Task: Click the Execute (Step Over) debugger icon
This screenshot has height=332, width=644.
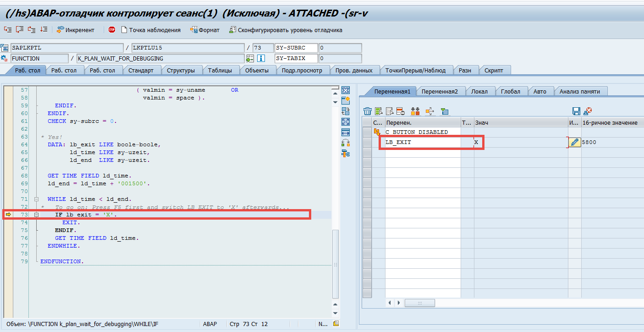Action: pos(20,29)
